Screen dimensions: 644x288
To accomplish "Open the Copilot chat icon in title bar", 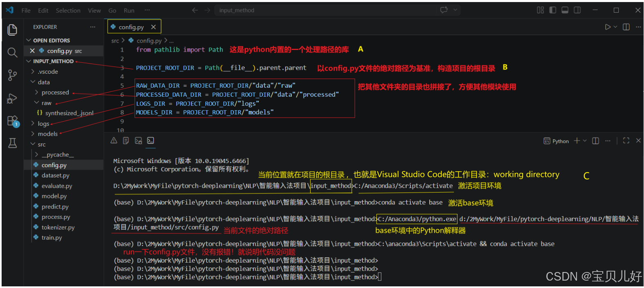I will 444,10.
